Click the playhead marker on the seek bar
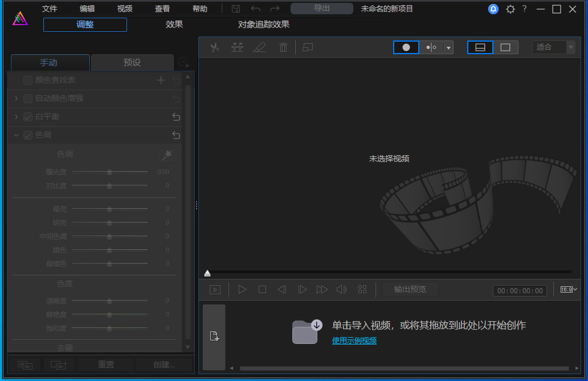This screenshot has height=381, width=588. [207, 273]
